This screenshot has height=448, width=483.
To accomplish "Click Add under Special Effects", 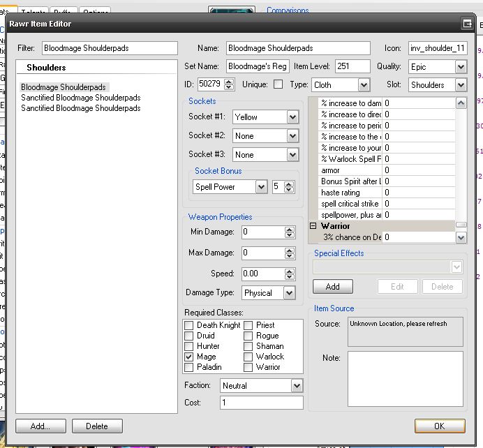I will pos(333,287).
